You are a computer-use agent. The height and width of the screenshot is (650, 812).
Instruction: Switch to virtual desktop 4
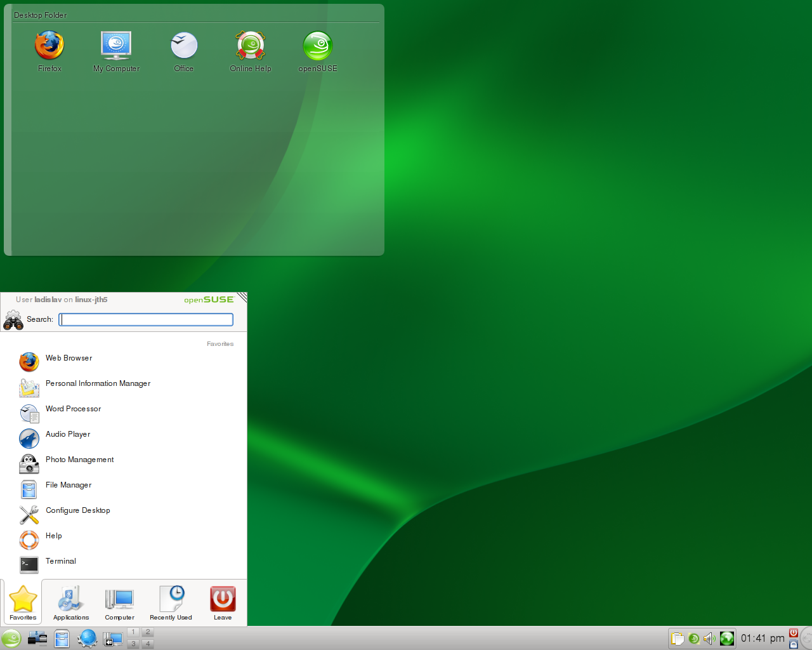click(x=148, y=644)
